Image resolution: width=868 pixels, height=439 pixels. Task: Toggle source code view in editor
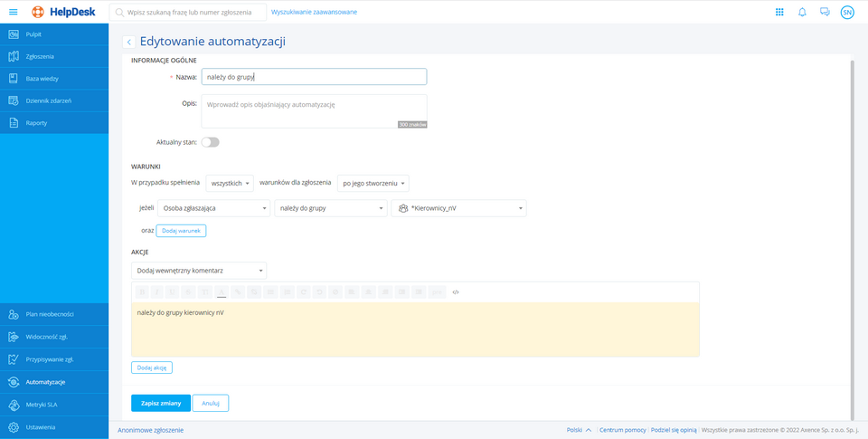click(456, 292)
